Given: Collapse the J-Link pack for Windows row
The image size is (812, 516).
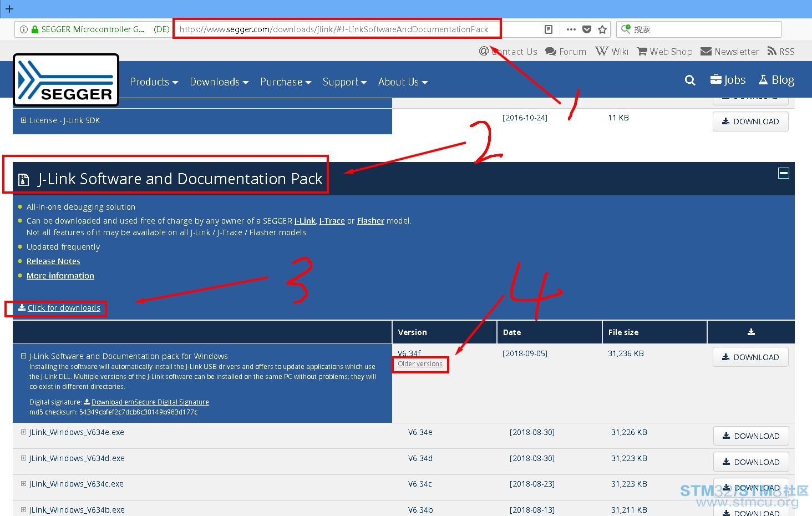Looking at the screenshot, I should point(23,356).
